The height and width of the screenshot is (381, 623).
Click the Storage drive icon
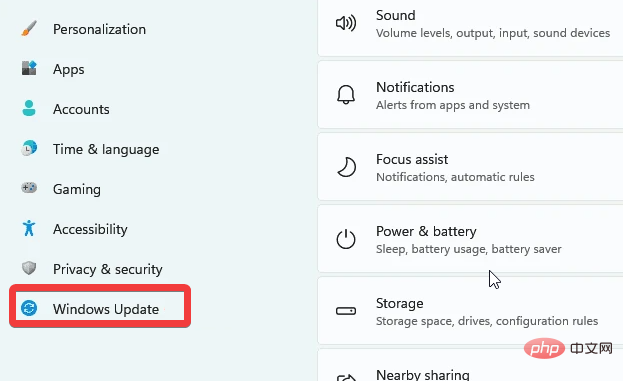pos(346,311)
